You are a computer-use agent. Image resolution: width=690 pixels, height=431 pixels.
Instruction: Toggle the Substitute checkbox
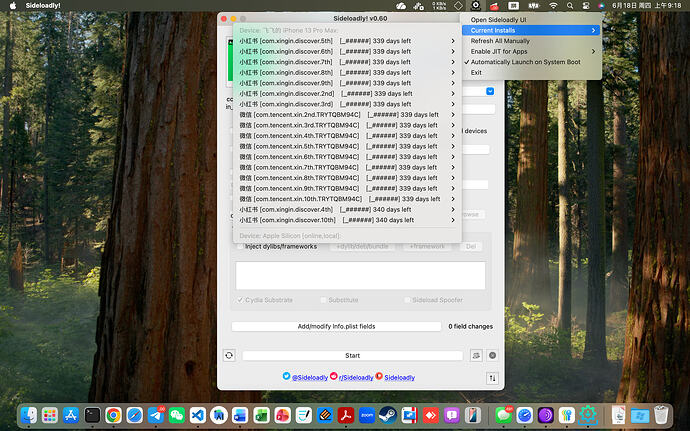(x=323, y=300)
